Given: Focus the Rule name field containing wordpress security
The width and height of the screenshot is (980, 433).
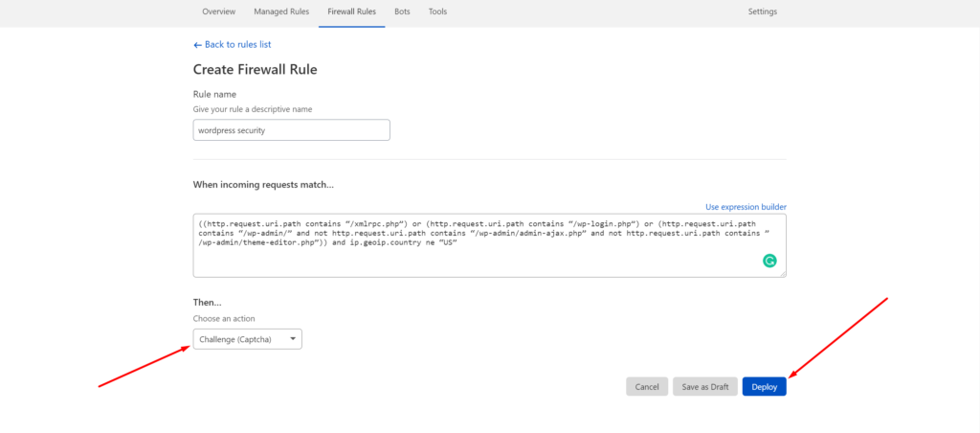Looking at the screenshot, I should pyautogui.click(x=291, y=130).
